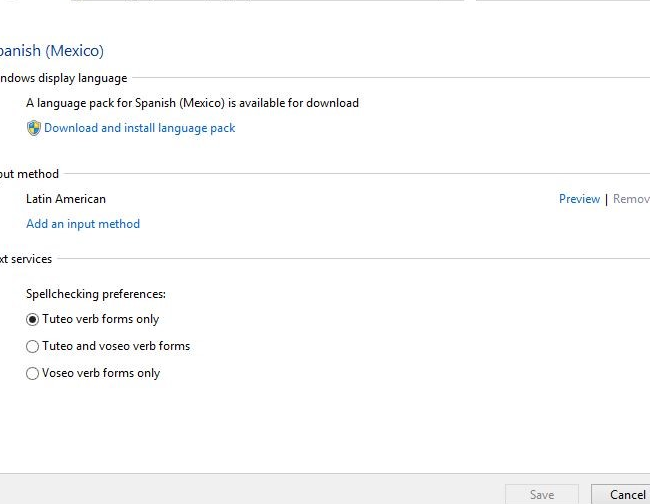The width and height of the screenshot is (650, 504).
Task: Choose the Voseo verb forms only radio button
Action: [33, 374]
